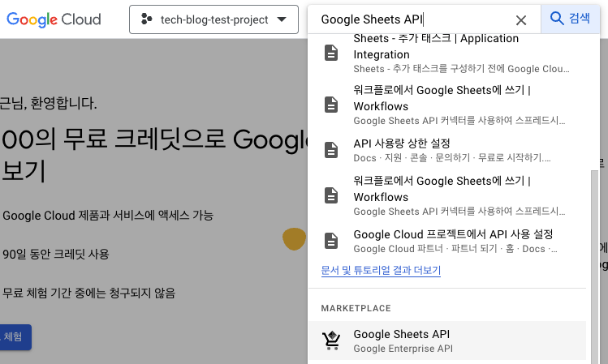Click the project hexagon icon in selector
The width and height of the screenshot is (608, 364).
(x=147, y=19)
